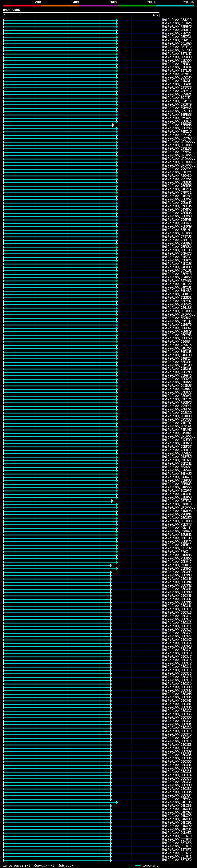This screenshot has height=868, width=197.
Task: Select hit label UniRef100_Q6Y0E6
Action: tap(177, 74)
